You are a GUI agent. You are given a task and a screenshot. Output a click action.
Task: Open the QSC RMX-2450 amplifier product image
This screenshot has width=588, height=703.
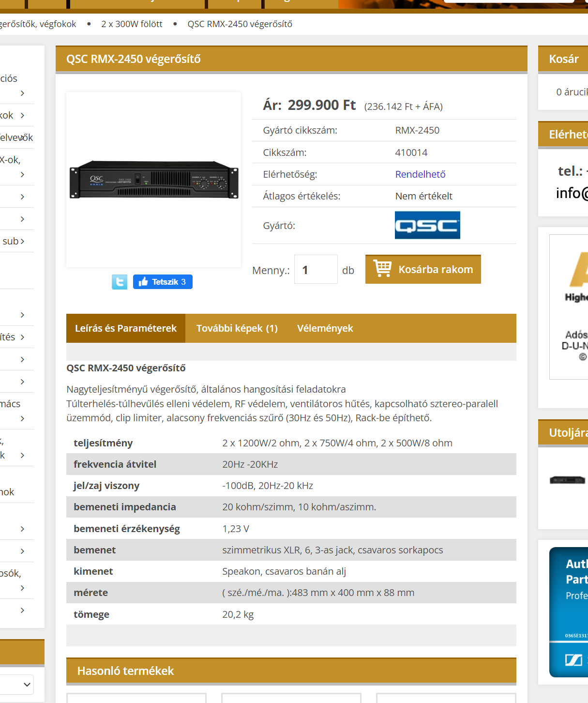[154, 180]
